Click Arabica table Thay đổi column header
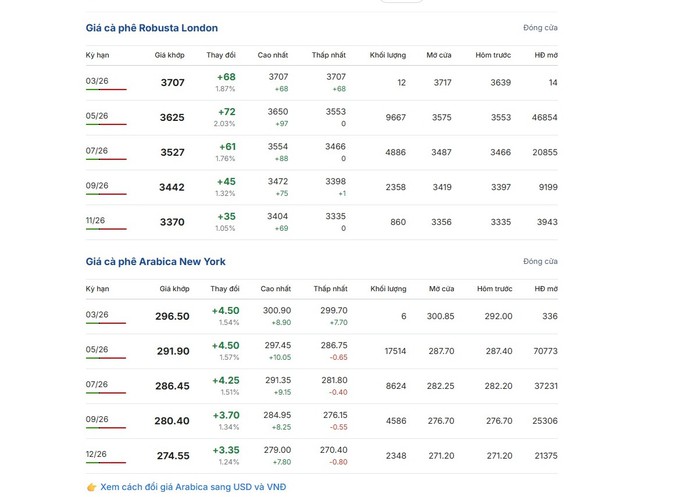The height and width of the screenshot is (497, 698). click(x=225, y=289)
